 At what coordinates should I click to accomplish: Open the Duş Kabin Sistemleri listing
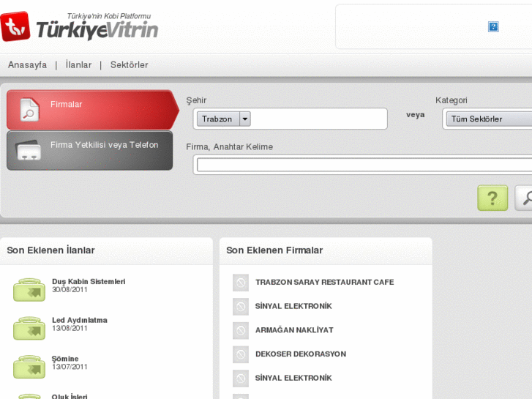coord(89,282)
